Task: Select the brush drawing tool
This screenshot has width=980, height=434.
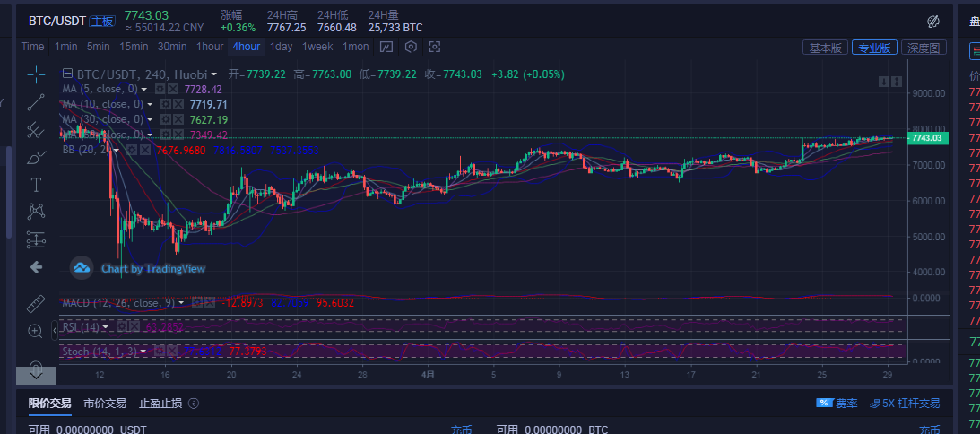Action: pos(36,157)
